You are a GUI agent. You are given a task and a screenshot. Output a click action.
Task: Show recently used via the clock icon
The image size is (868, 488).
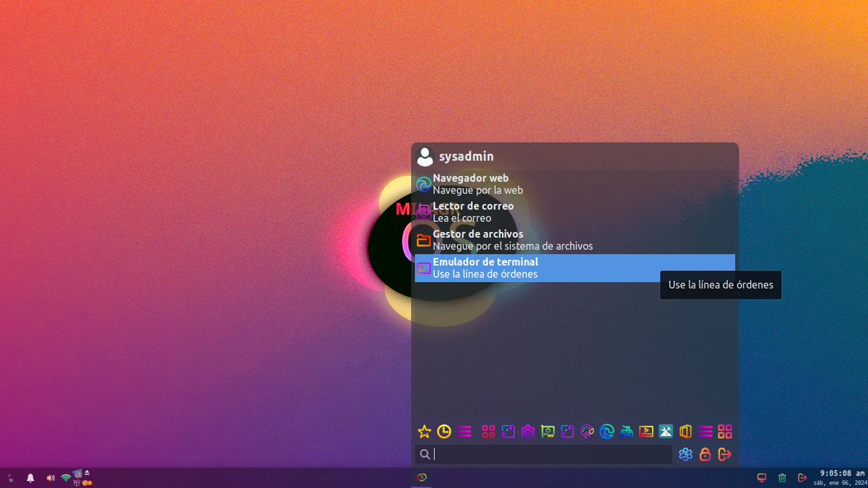[444, 432]
